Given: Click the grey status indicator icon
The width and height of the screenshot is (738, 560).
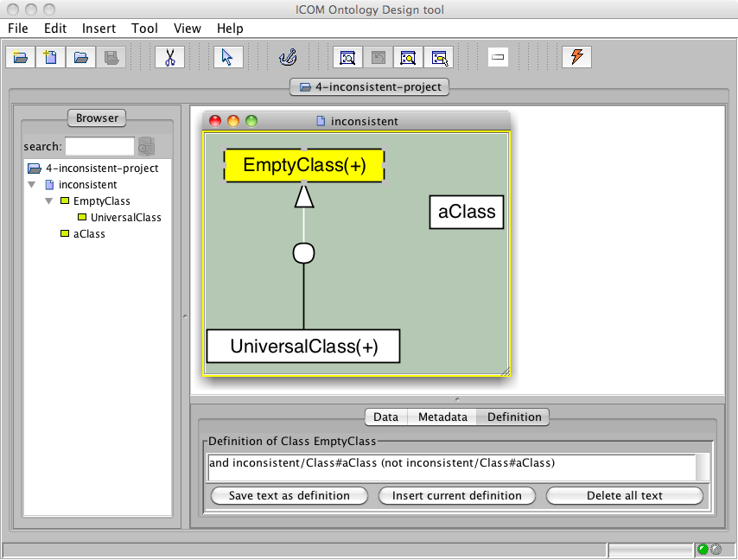Looking at the screenshot, I should coord(716,549).
